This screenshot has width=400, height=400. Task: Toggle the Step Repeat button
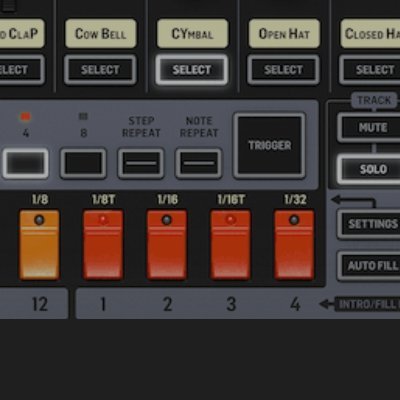[141, 163]
